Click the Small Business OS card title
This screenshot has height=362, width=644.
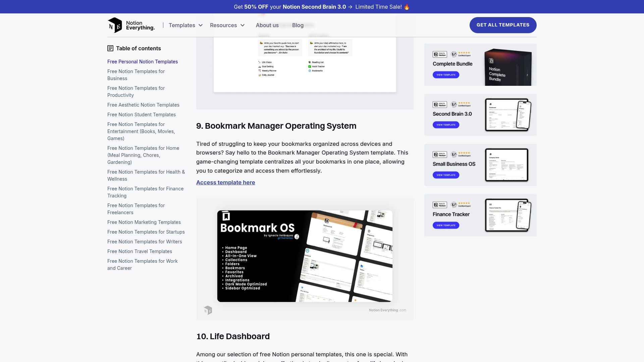click(x=454, y=164)
